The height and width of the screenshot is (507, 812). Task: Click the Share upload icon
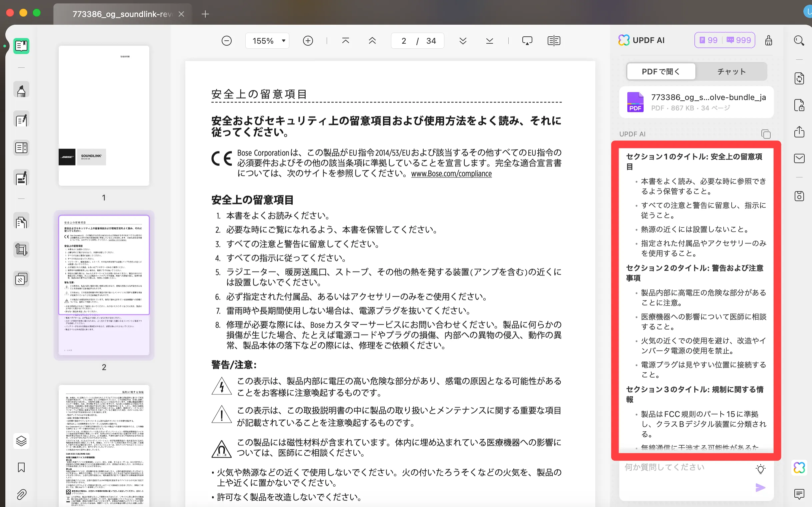(x=799, y=132)
